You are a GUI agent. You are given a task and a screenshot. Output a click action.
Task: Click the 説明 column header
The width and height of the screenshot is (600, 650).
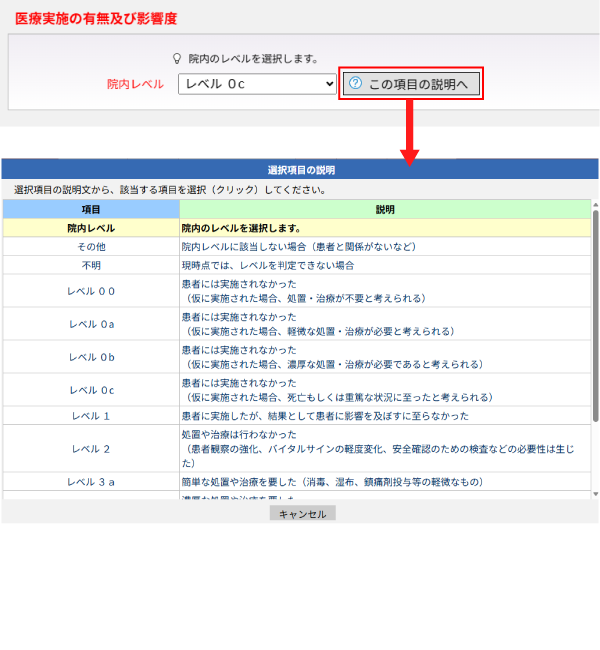click(x=385, y=210)
